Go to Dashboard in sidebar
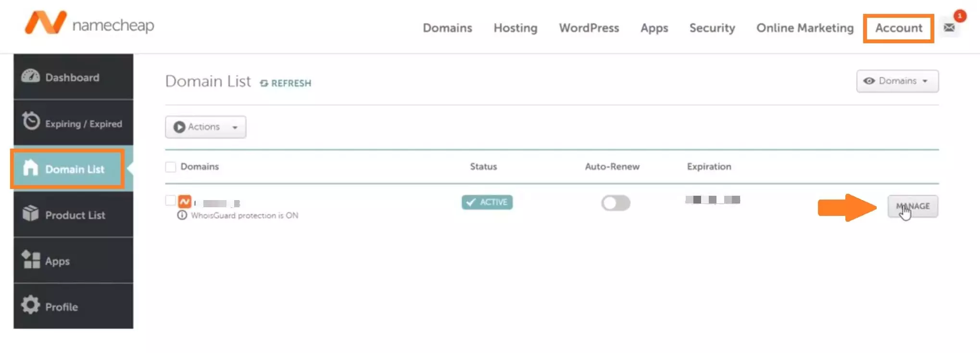 73,77
